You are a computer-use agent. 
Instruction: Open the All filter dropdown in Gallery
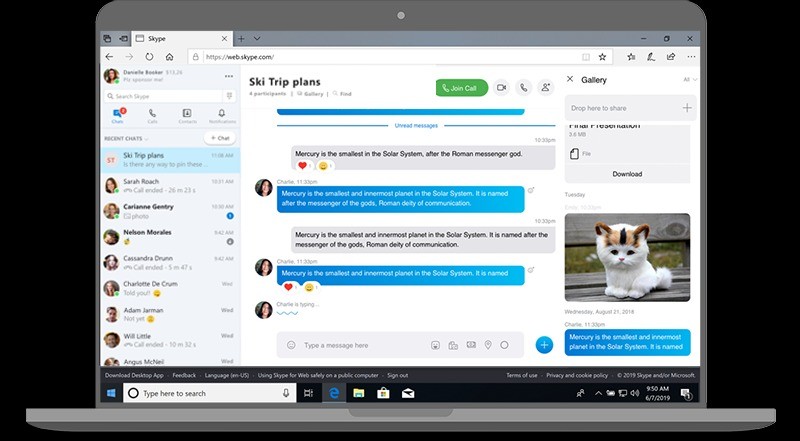coord(690,80)
